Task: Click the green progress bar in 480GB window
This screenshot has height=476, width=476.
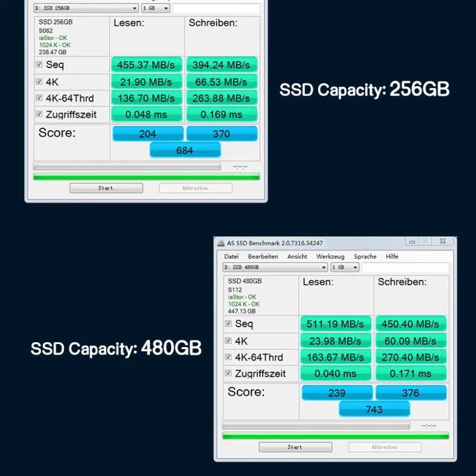Action: coord(335,436)
